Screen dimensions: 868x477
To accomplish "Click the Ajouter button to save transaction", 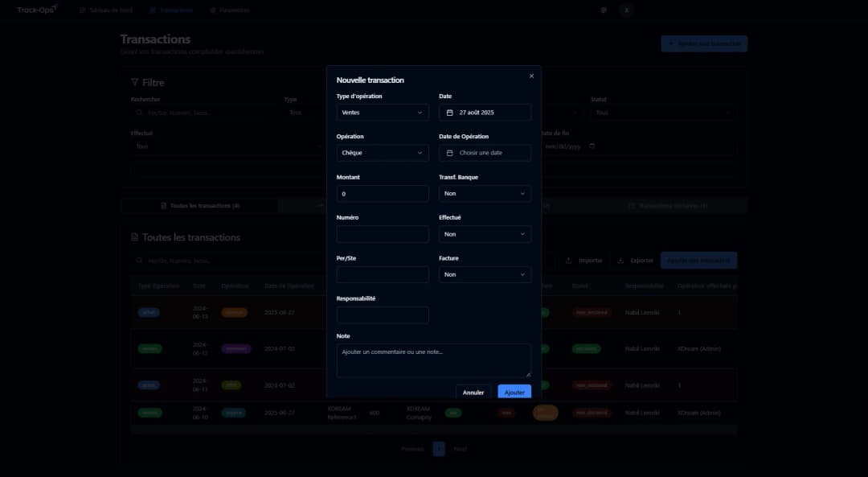I will [x=514, y=392].
